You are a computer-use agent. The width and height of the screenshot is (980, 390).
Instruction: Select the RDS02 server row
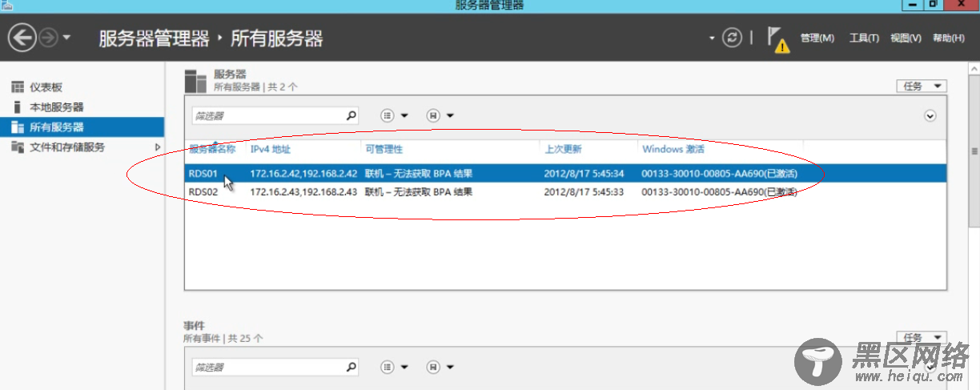pos(565,192)
